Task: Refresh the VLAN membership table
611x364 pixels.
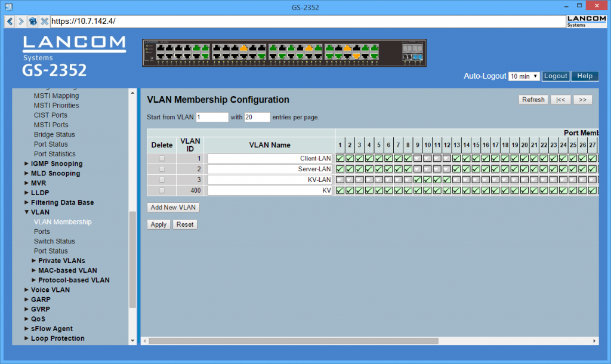Action: click(x=533, y=99)
